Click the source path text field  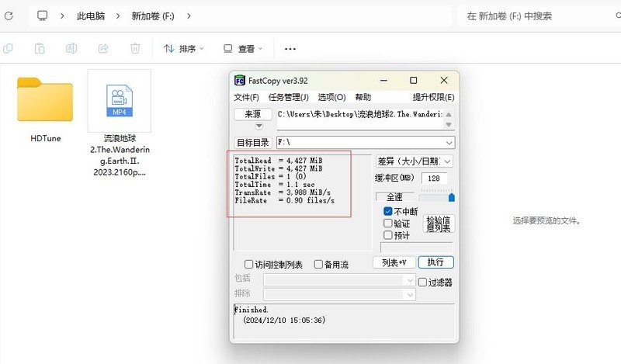(x=359, y=119)
